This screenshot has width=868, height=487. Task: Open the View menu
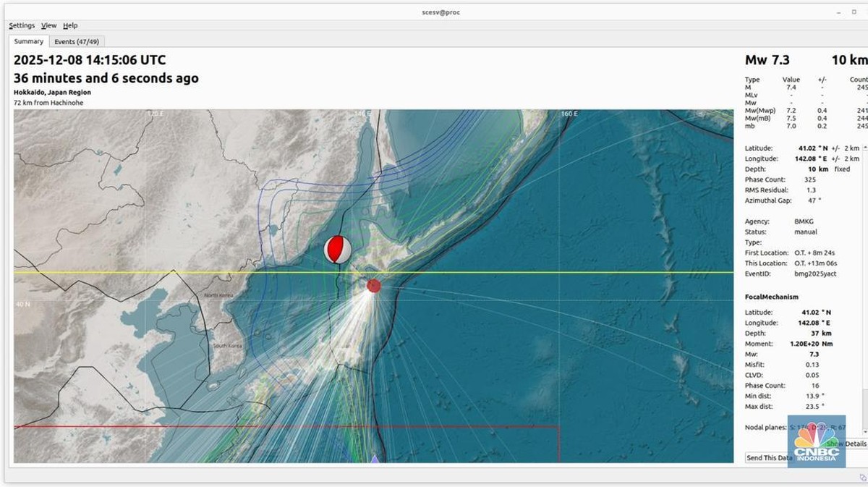tap(48, 25)
